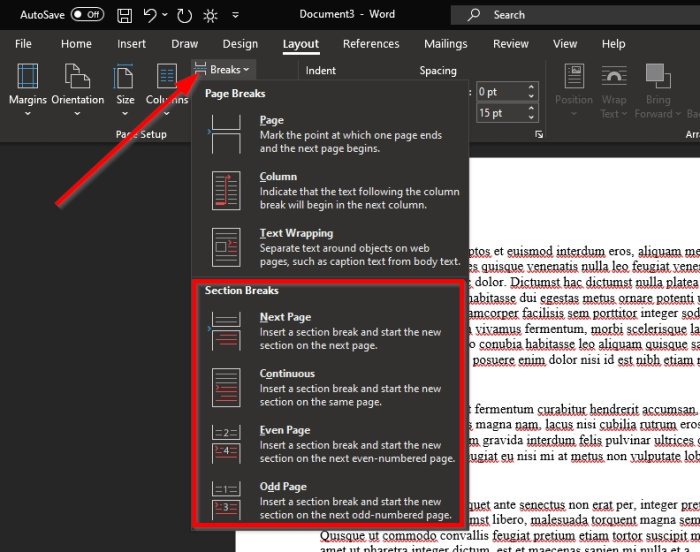Click the Redo icon in quick access toolbar
The height and width of the screenshot is (552, 700).
185,15
